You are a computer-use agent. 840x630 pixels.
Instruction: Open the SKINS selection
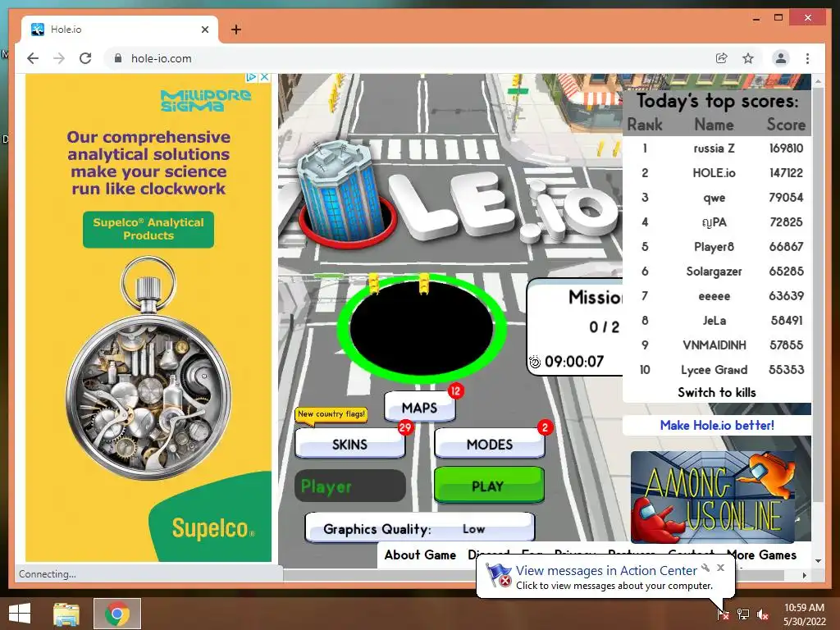pos(349,444)
